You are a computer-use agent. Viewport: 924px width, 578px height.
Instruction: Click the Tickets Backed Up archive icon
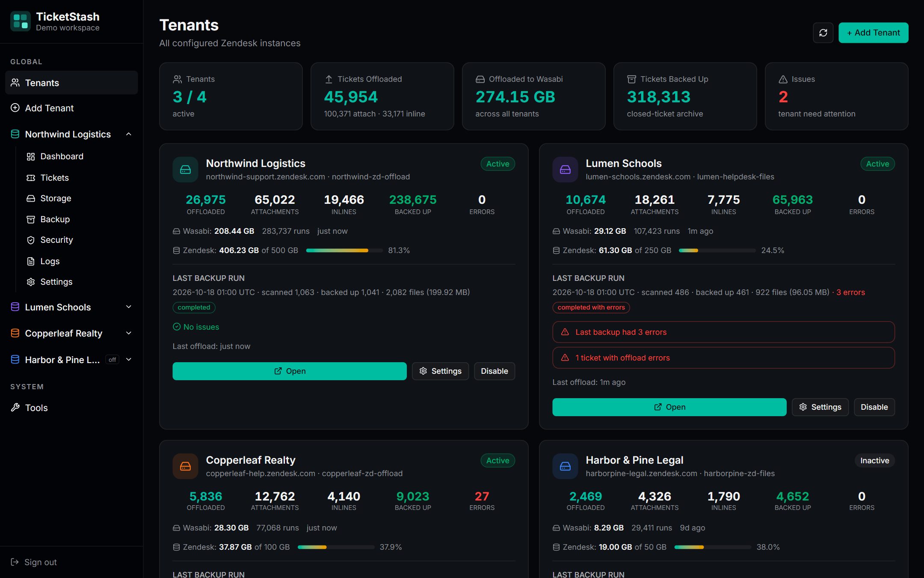(631, 79)
